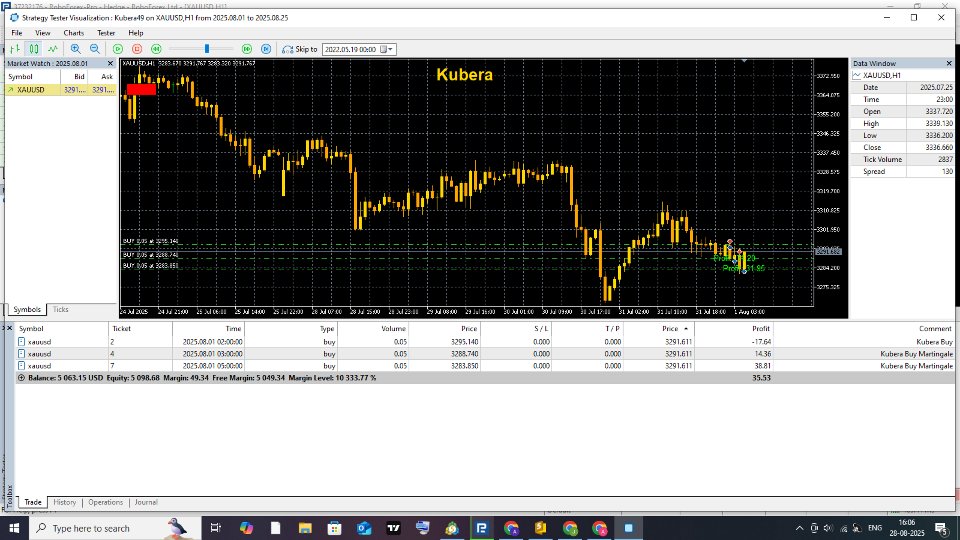Image resolution: width=960 pixels, height=540 pixels.
Task: Open Microsoft Store from the taskbar
Action: [x=334, y=528]
